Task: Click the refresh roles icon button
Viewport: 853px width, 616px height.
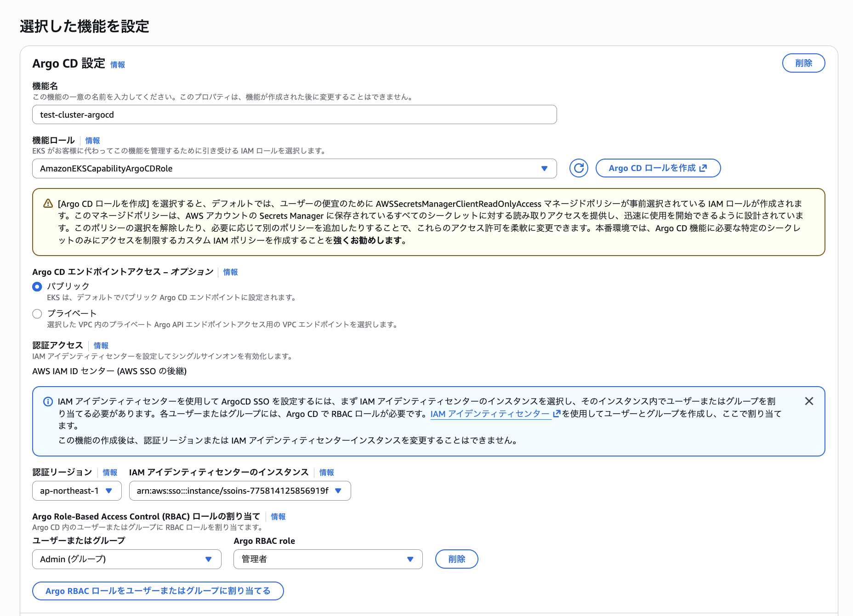Action: [x=579, y=168]
